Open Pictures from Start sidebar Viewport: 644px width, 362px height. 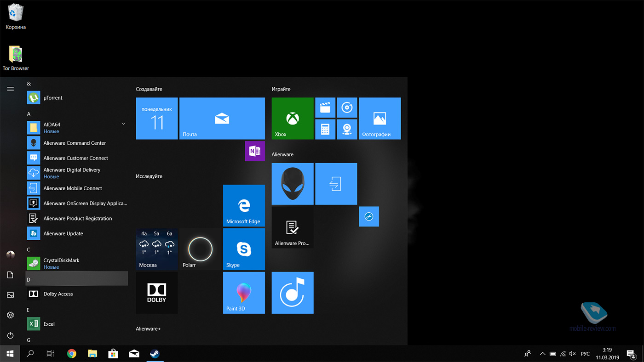coord(10,295)
